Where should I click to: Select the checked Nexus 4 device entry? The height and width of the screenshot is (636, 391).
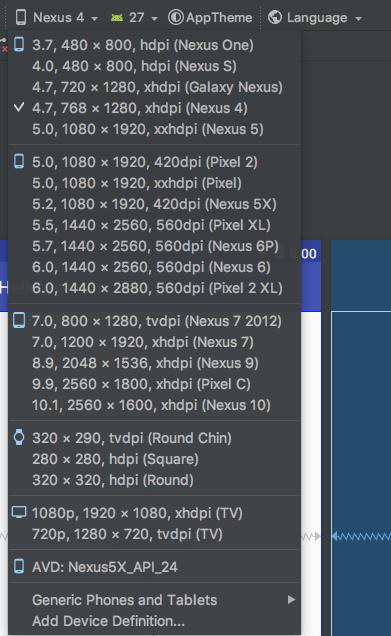(154, 108)
